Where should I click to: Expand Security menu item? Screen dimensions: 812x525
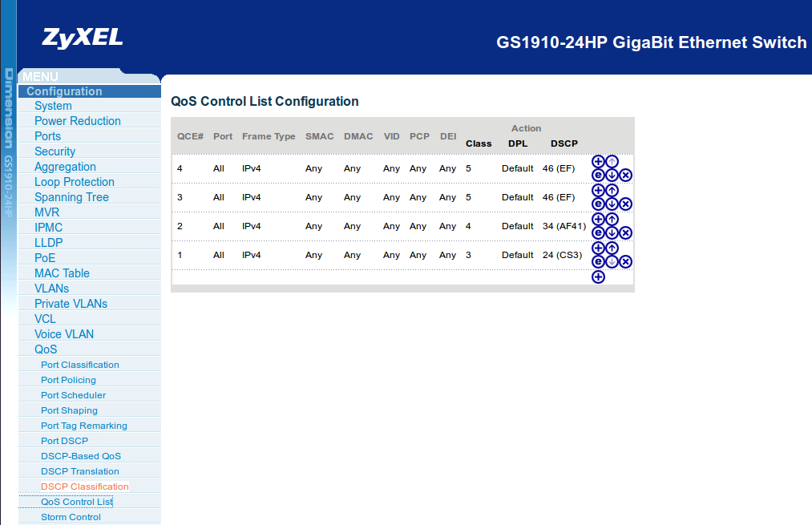point(55,151)
